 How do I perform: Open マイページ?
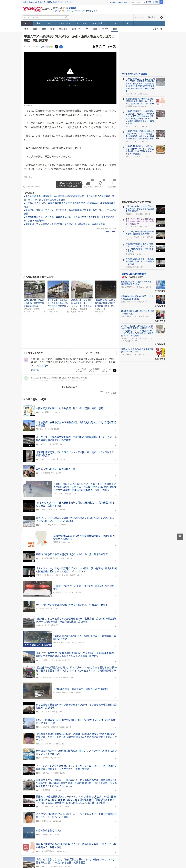pos(139,18)
